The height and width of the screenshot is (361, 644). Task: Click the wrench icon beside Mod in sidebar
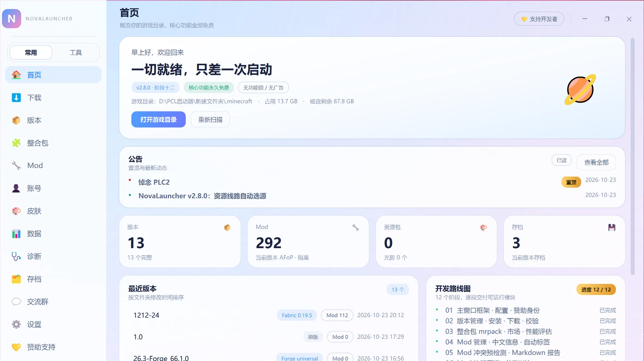(x=16, y=166)
